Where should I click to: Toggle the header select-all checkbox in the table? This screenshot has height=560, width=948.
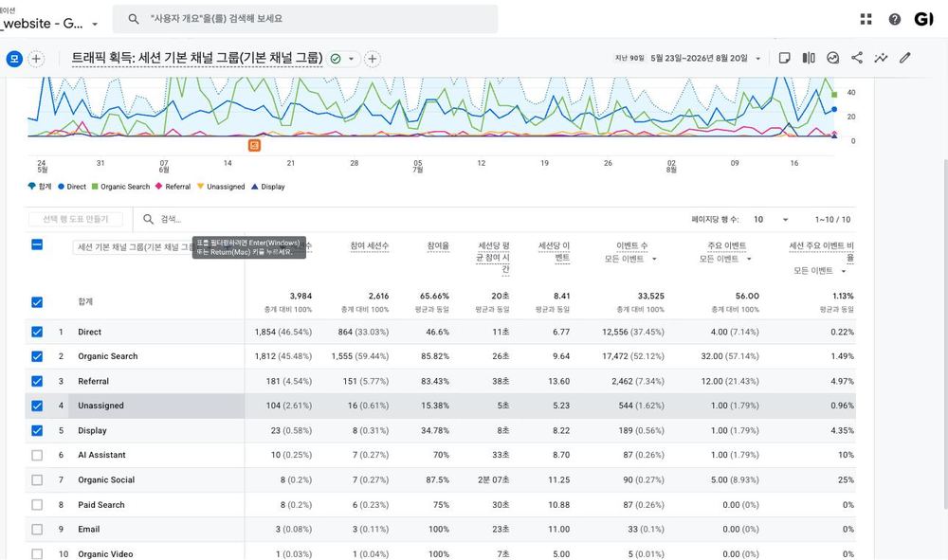click(x=37, y=244)
